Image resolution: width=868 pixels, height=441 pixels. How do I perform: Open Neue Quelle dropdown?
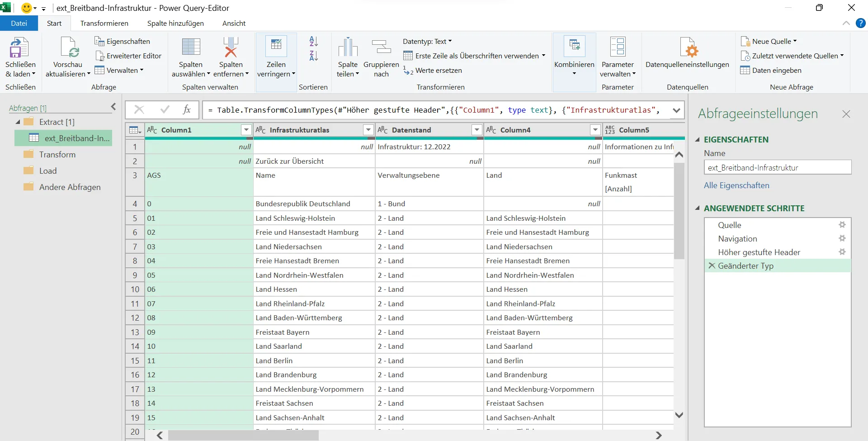(769, 41)
